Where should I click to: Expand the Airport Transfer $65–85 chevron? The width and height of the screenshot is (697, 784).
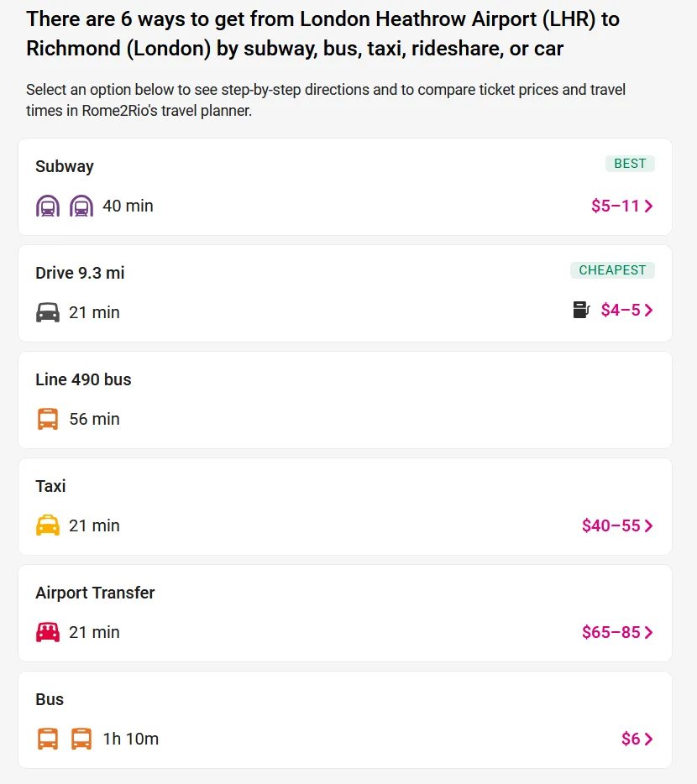[x=648, y=633]
